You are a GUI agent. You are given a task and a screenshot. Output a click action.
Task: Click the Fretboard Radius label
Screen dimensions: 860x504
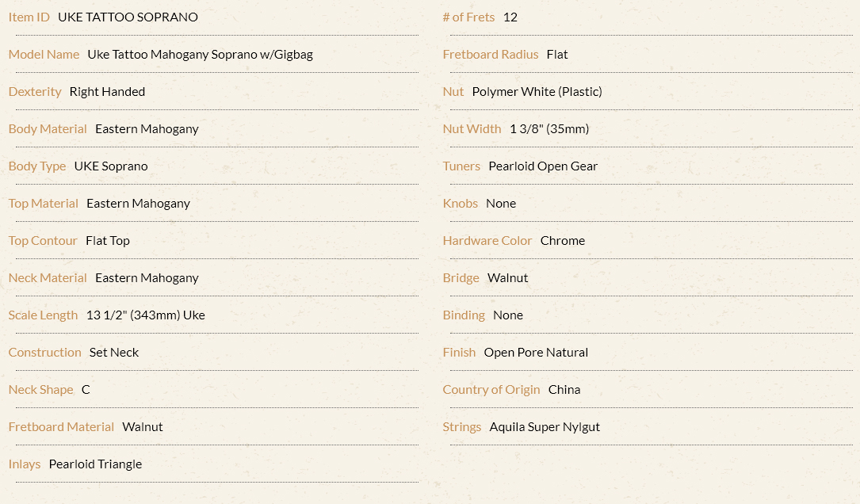pyautogui.click(x=491, y=55)
